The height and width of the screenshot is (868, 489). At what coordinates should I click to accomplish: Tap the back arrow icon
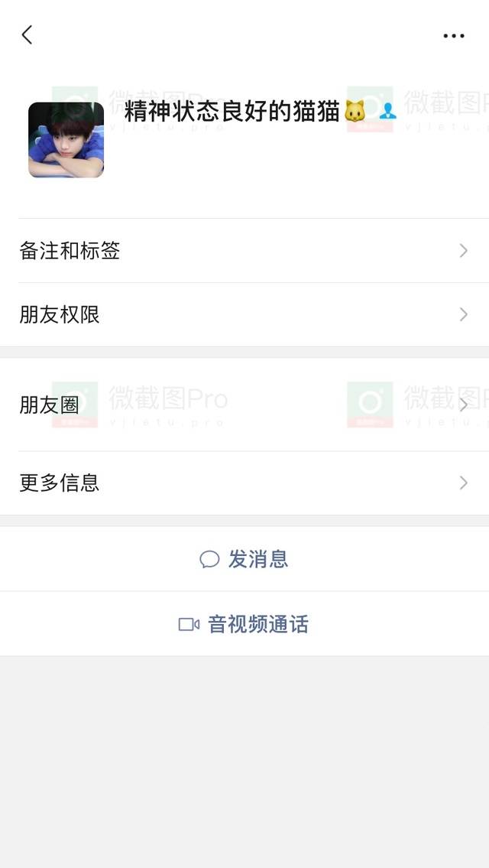coord(27,35)
